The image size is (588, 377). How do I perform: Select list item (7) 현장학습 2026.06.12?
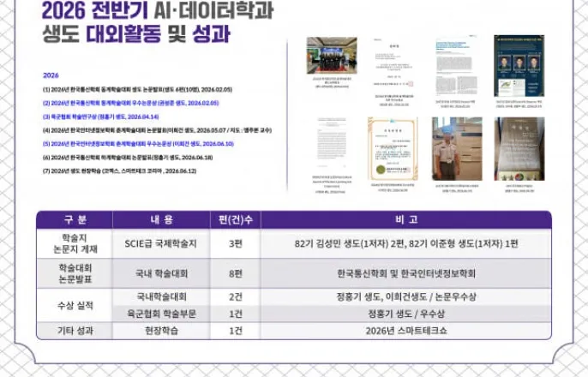point(119,171)
